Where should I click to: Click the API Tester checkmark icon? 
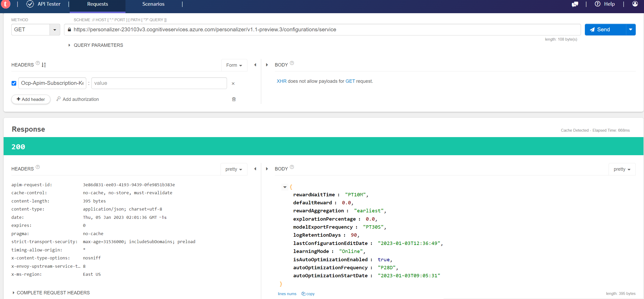pos(30,4)
